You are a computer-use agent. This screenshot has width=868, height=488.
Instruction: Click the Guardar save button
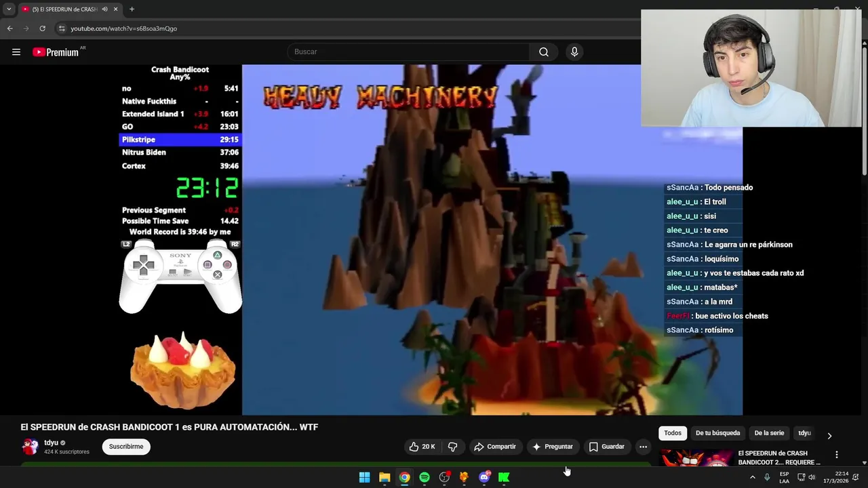[x=606, y=447]
